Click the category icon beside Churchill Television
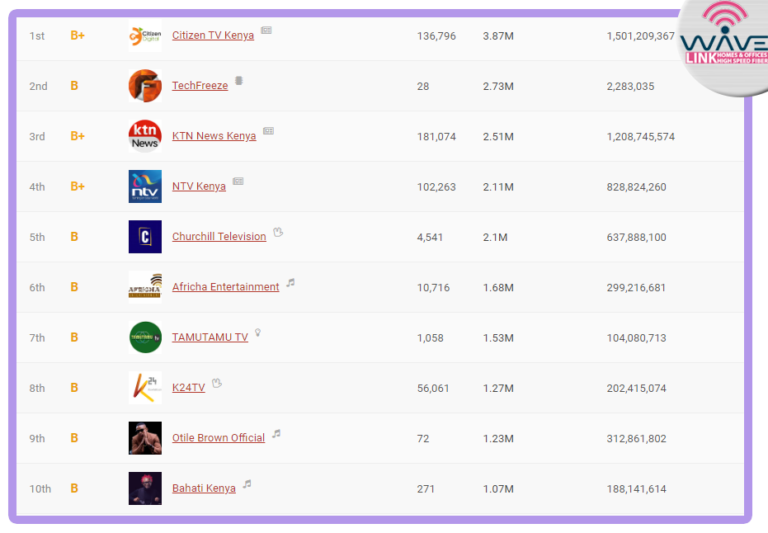Screen dimensions: 768x533 click(278, 232)
